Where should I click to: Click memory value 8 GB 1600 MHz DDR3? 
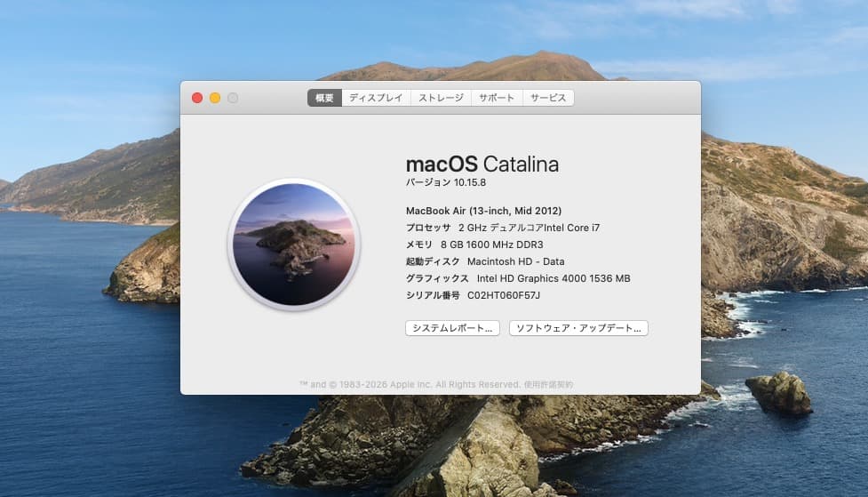(x=491, y=244)
